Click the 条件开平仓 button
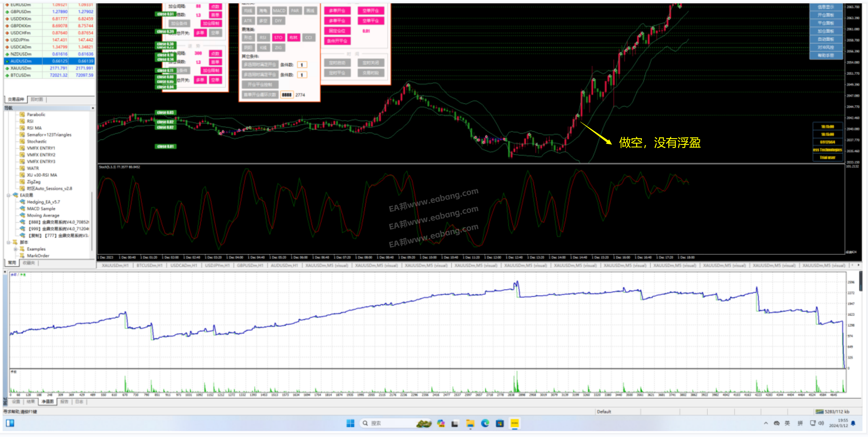 click(x=337, y=41)
